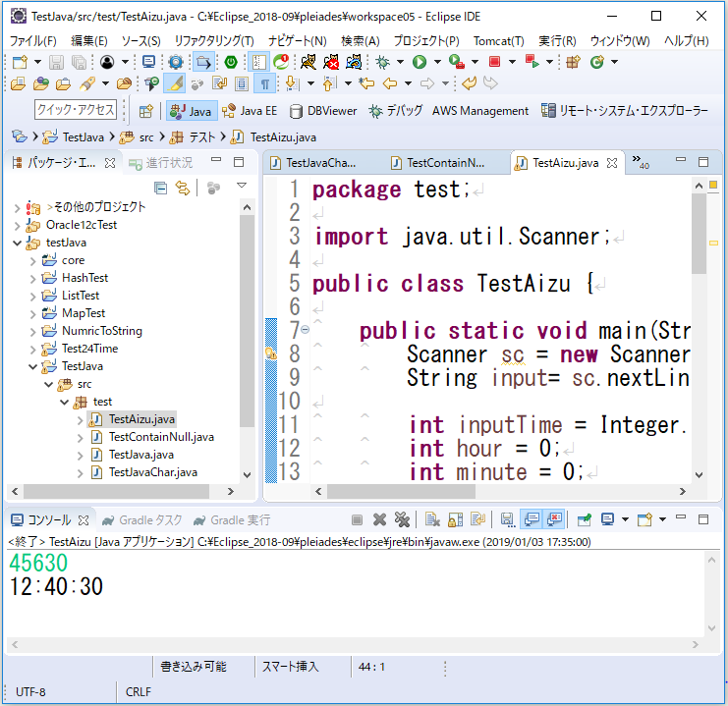728x706 pixels.
Task: Expand TestContainNull.java tree node
Action: tap(80, 438)
